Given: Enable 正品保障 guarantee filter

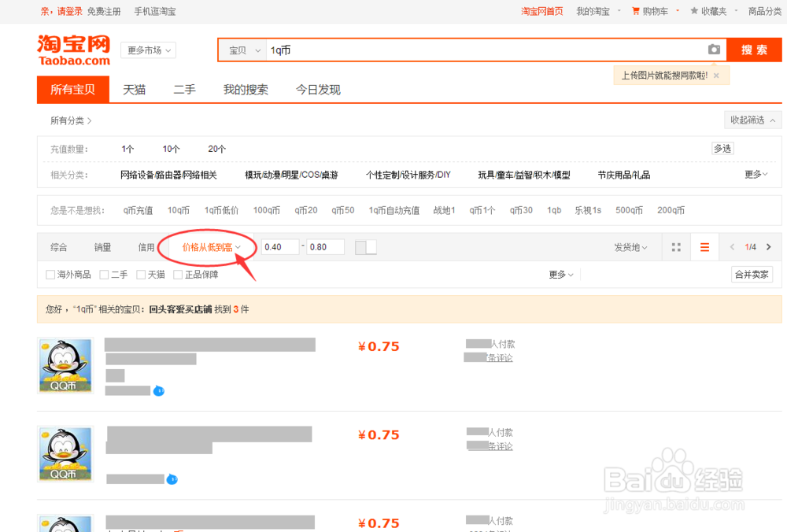Looking at the screenshot, I should (x=177, y=274).
